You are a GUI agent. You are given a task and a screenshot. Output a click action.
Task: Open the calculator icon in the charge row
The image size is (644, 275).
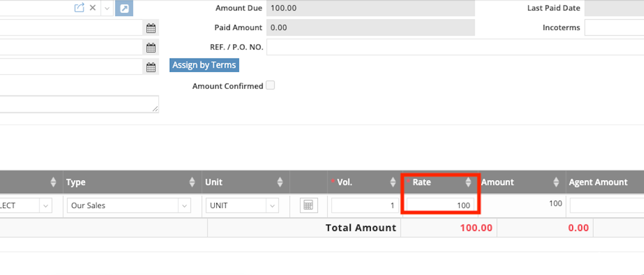click(309, 205)
